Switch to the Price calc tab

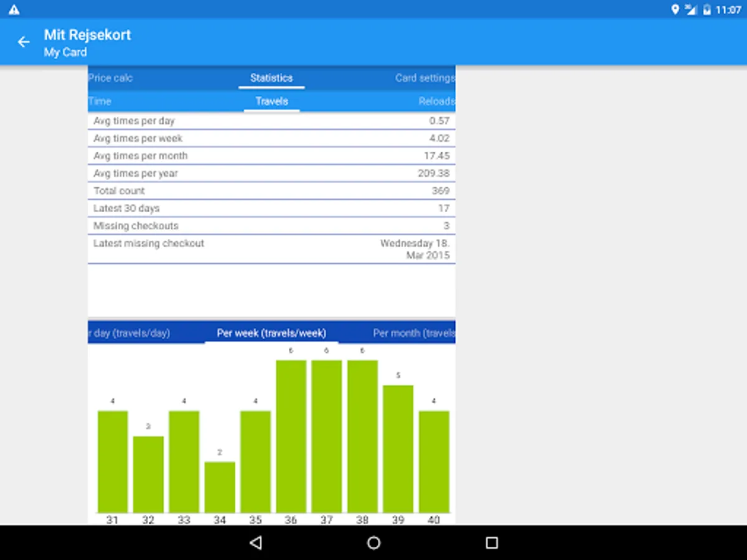(110, 78)
